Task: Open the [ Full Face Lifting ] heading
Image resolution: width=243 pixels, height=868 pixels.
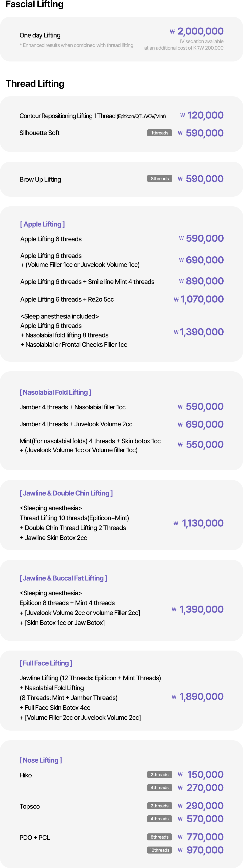Action: pos(46,663)
